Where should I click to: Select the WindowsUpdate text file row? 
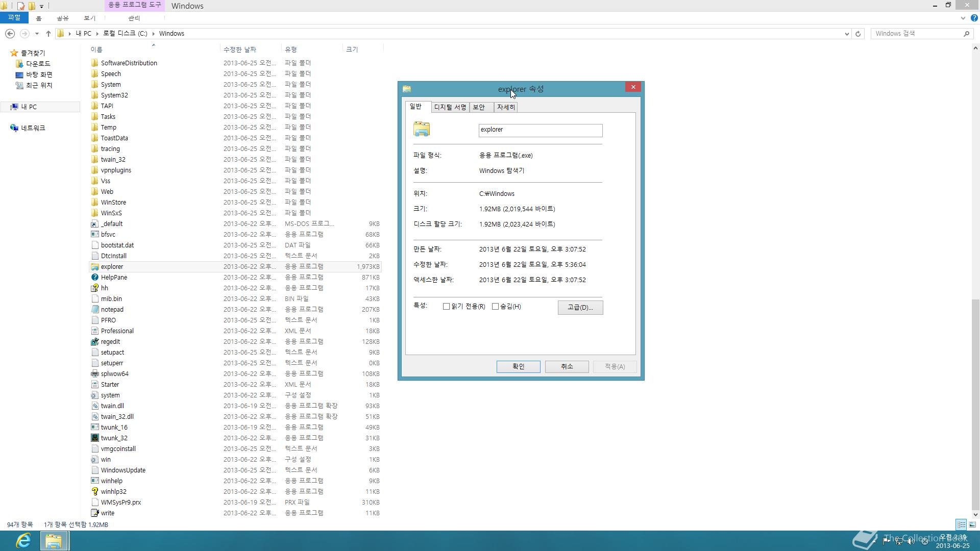click(x=235, y=470)
